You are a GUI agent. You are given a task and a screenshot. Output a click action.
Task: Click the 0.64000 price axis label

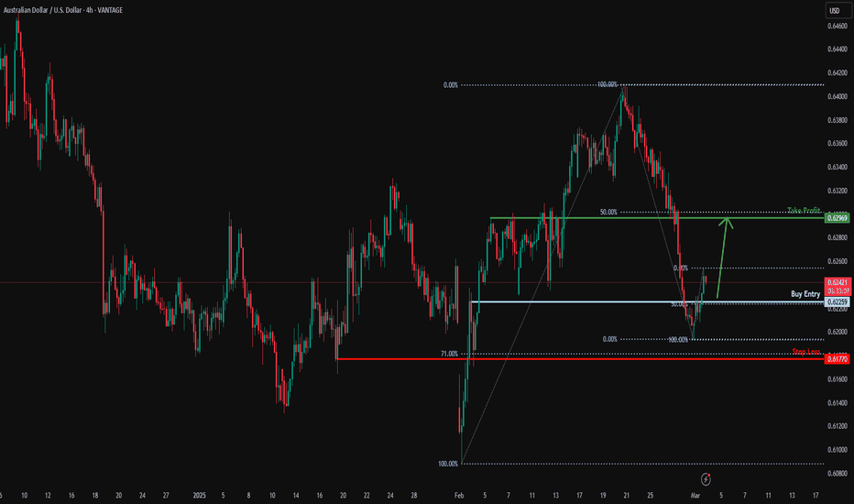(x=838, y=96)
